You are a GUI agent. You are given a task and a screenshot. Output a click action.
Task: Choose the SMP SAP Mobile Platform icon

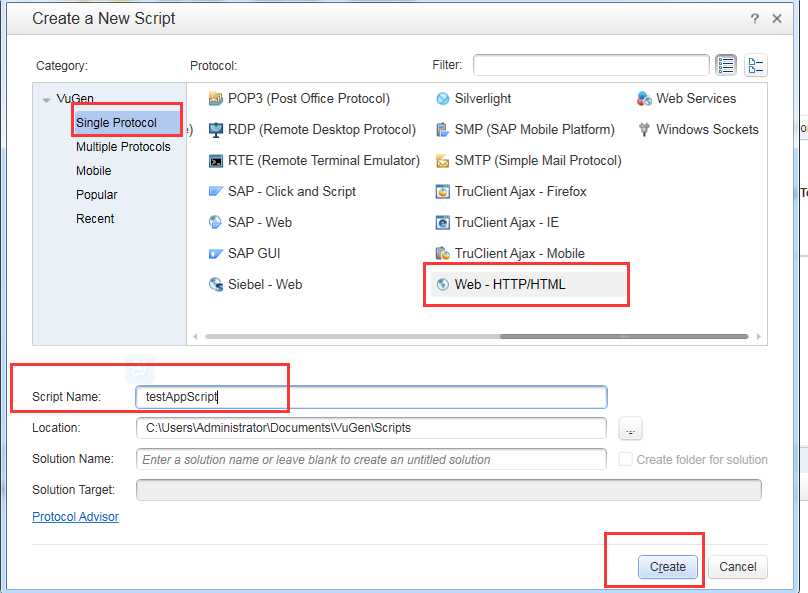pos(442,129)
